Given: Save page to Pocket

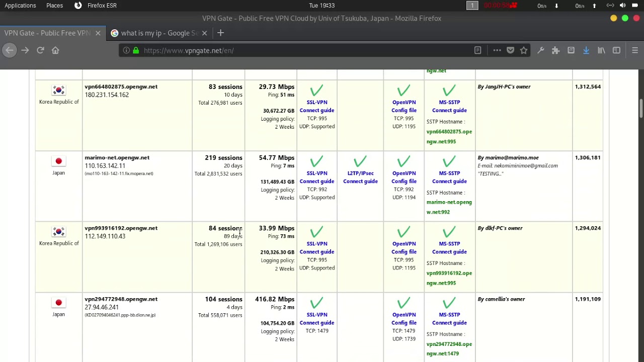Looking at the screenshot, I should click(510, 50).
